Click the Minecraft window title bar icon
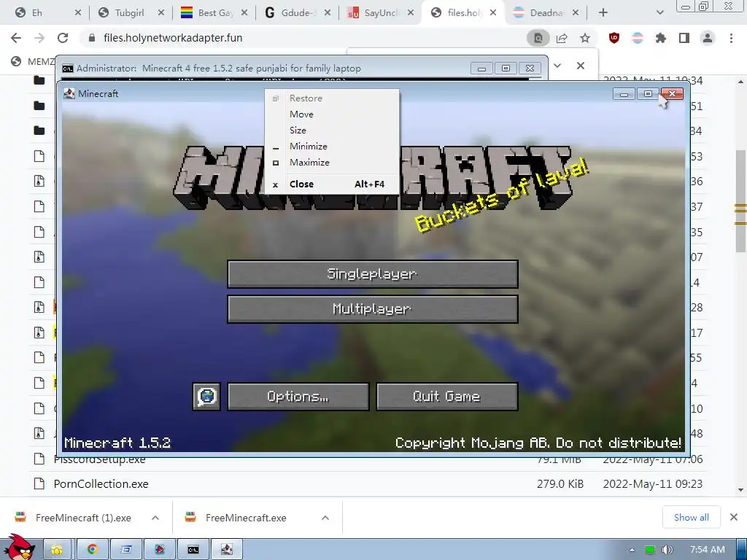Image resolution: width=747 pixels, height=560 pixels. coord(69,93)
